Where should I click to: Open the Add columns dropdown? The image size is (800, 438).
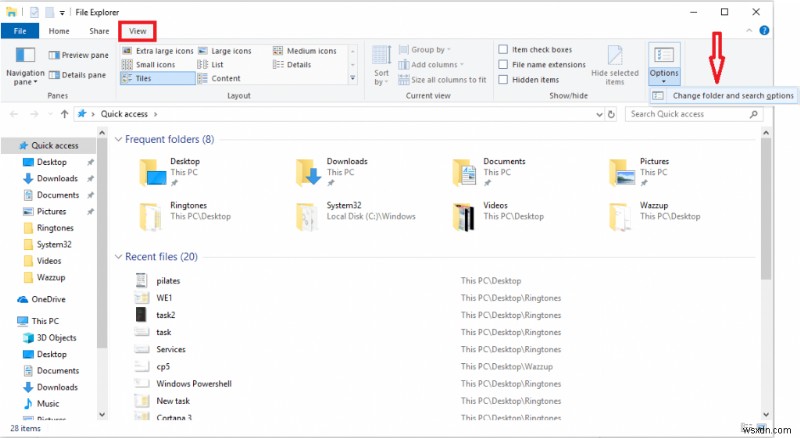tap(431, 65)
